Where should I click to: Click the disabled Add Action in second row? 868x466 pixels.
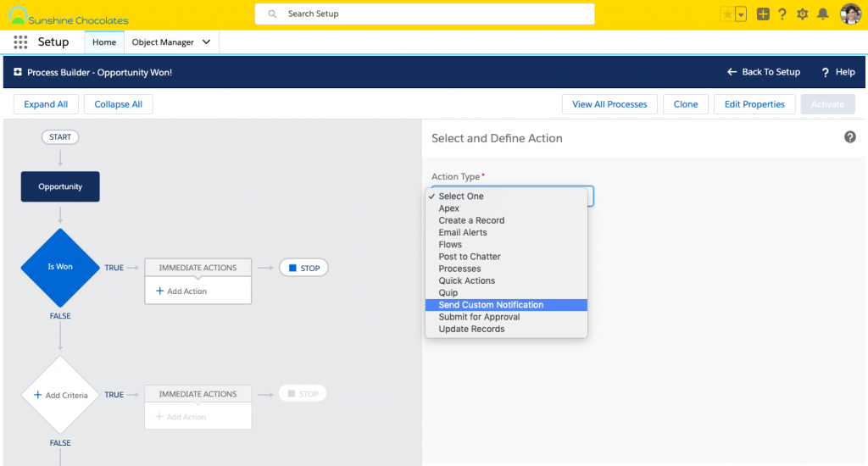click(181, 417)
